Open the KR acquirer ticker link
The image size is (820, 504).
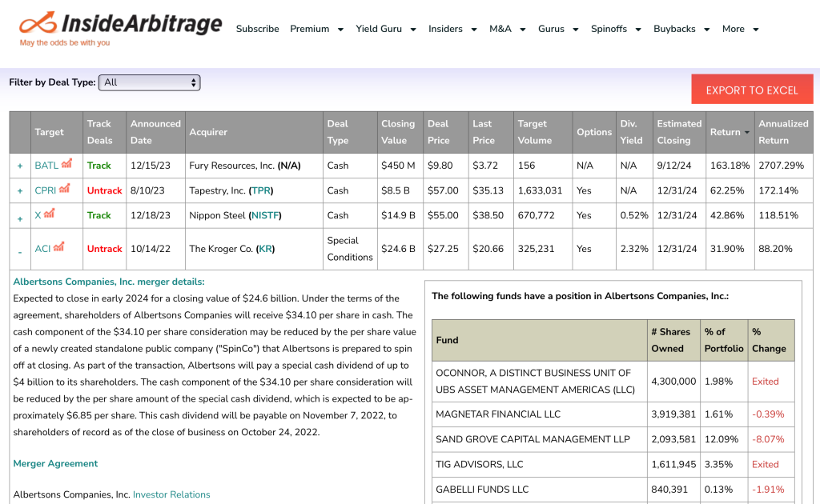266,249
